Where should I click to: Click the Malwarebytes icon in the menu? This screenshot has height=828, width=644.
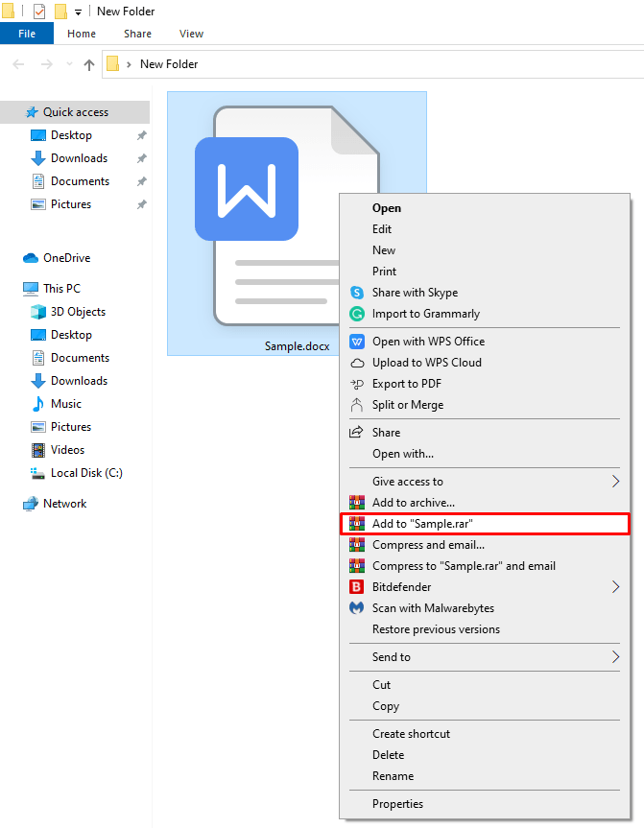357,607
